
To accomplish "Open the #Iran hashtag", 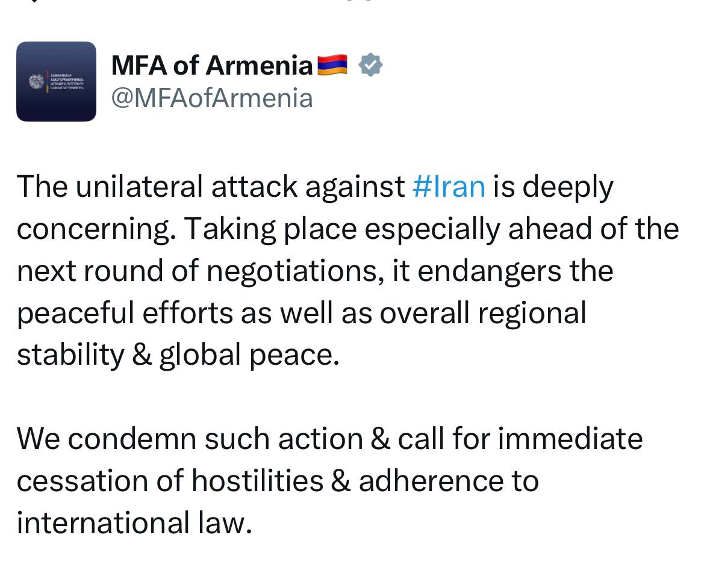I will 449,187.
